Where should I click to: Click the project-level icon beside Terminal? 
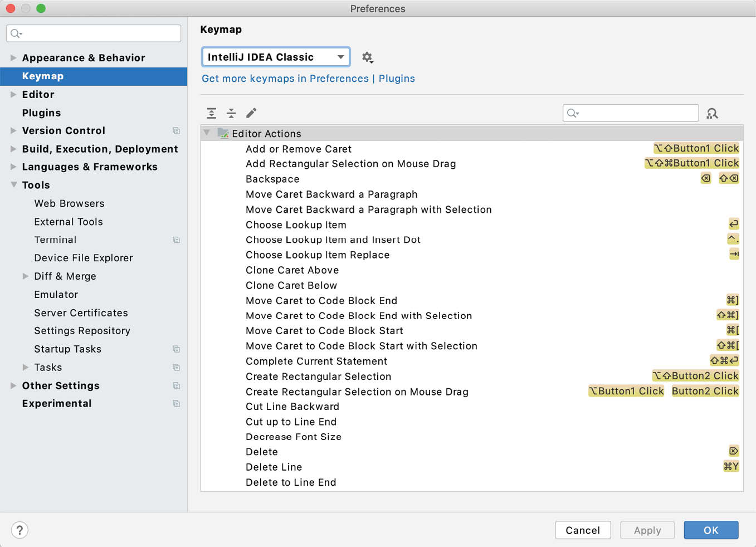176,240
